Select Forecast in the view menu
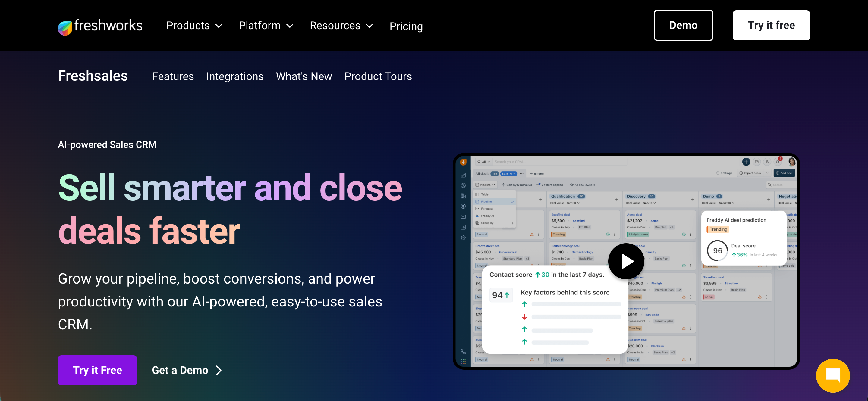Screen dimensions: 868x401 (x=494, y=209)
